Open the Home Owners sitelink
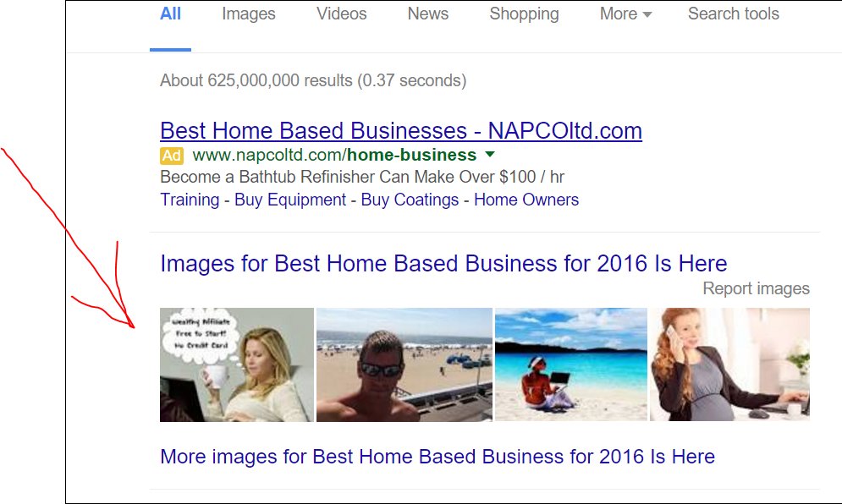Viewport: 842px width, 504px height. 526,200
